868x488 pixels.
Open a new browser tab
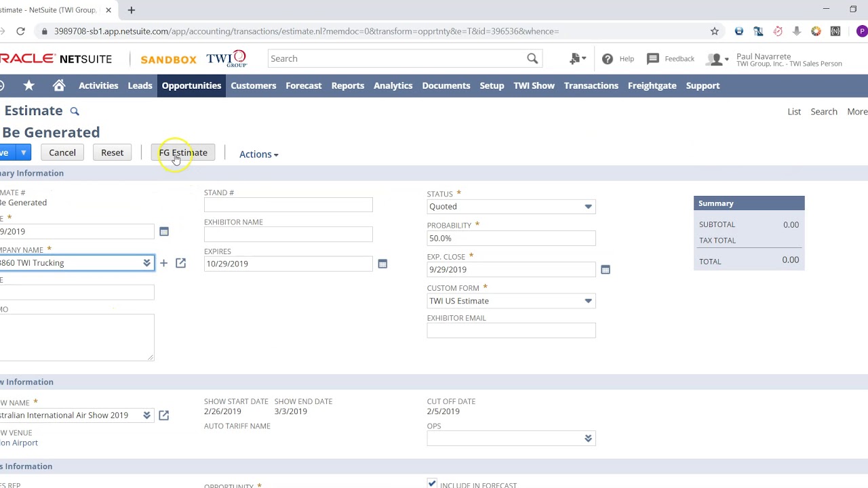click(132, 10)
